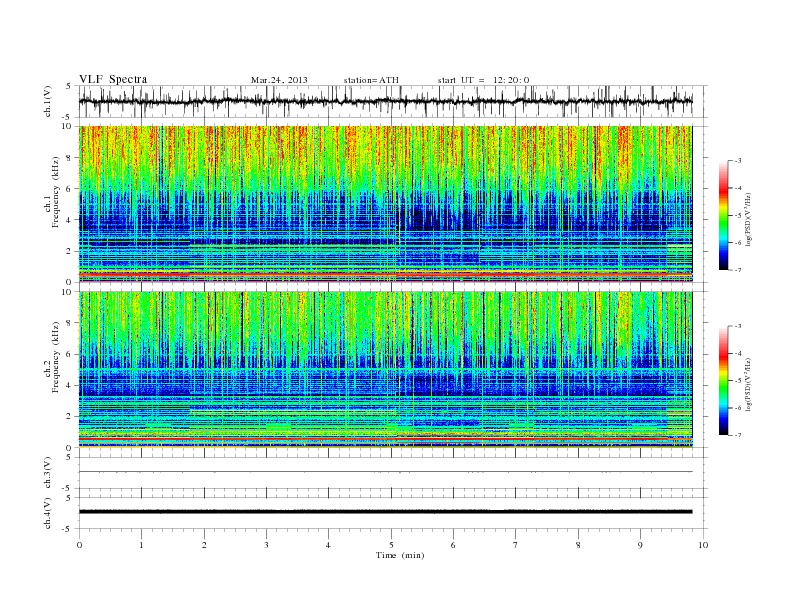Screen dimensions: 792x612
Task: Click the ch.2 spectrogram panel
Action: tap(385, 370)
